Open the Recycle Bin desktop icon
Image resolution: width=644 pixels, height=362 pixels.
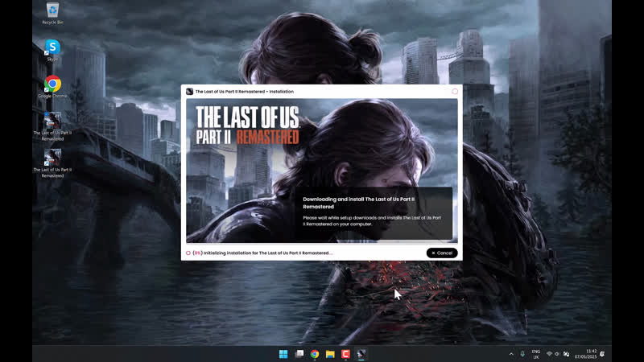tap(52, 14)
